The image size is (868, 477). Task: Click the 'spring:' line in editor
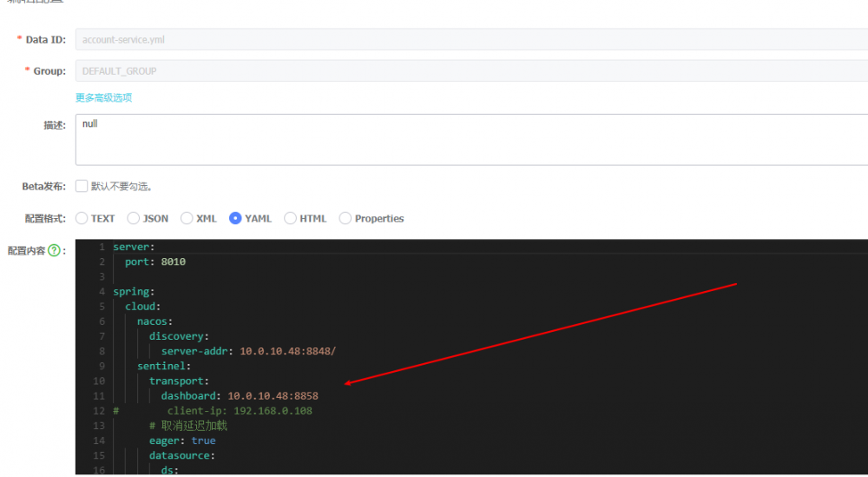(134, 291)
